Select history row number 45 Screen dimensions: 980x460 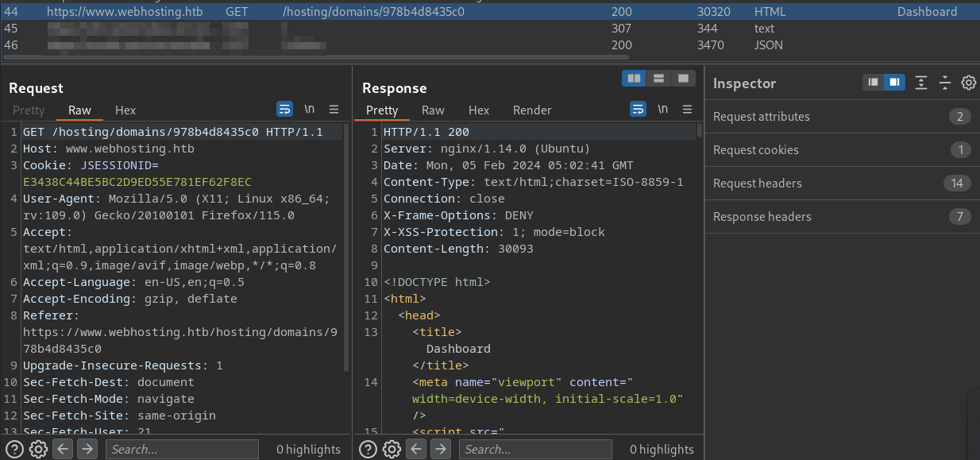coord(490,29)
